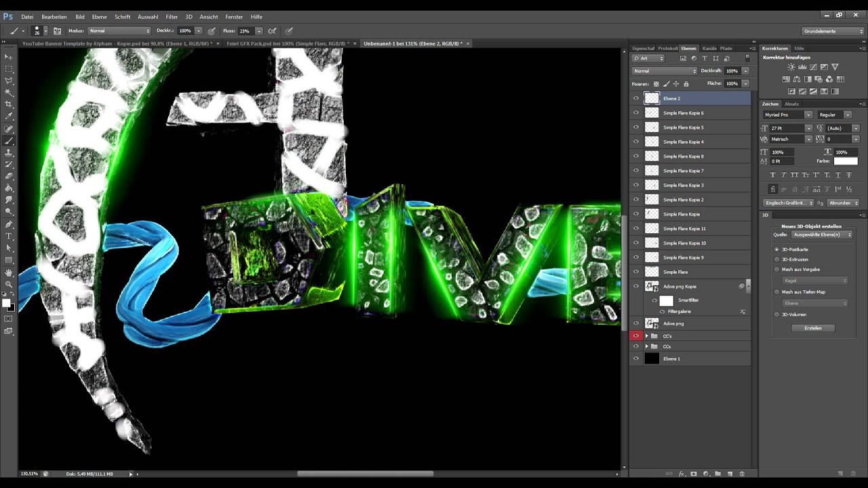Select the Hand tool

pyautogui.click(x=9, y=272)
